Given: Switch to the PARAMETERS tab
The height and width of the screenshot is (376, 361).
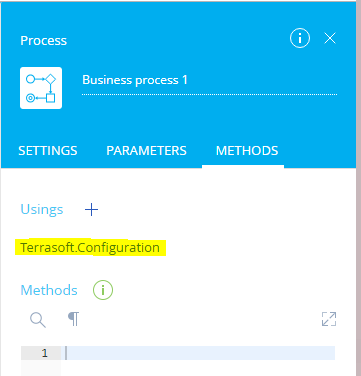Looking at the screenshot, I should 146,151.
